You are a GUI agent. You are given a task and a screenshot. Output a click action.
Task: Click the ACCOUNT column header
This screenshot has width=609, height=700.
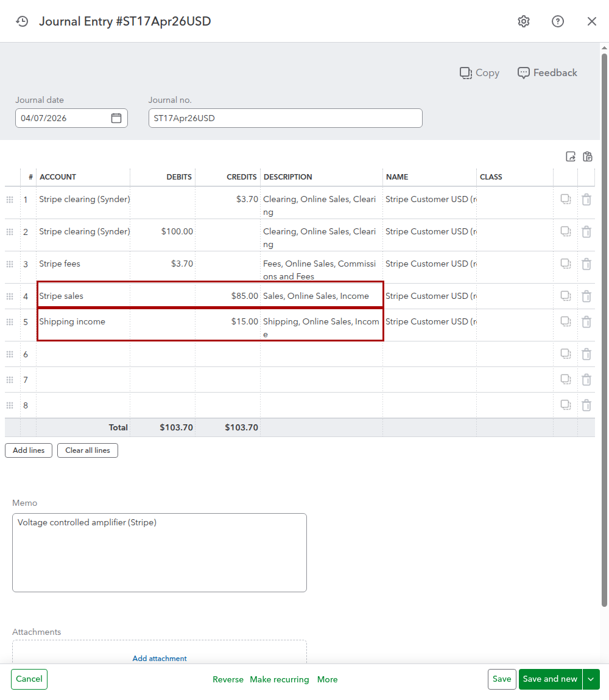click(x=58, y=177)
